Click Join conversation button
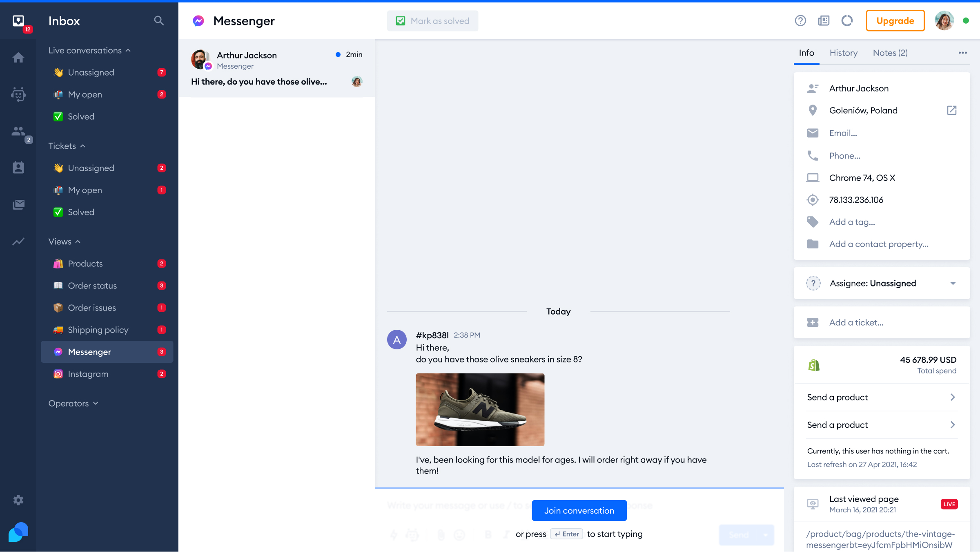The image size is (980, 552). 579,510
